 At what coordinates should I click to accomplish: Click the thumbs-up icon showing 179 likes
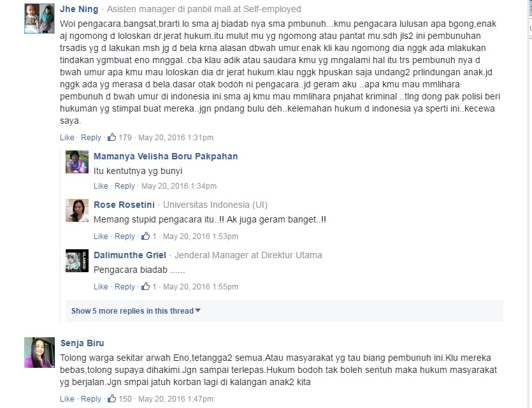[x=111, y=137]
